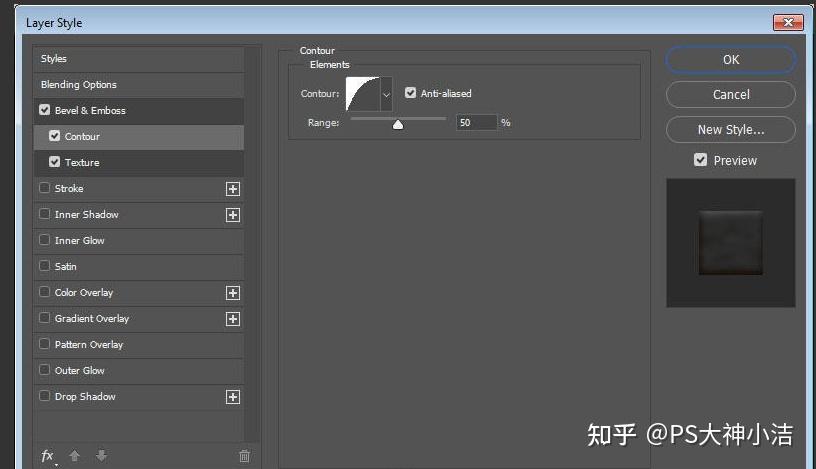Select the Texture settings row
Viewport: 816px width, 469px height.
[x=139, y=163]
